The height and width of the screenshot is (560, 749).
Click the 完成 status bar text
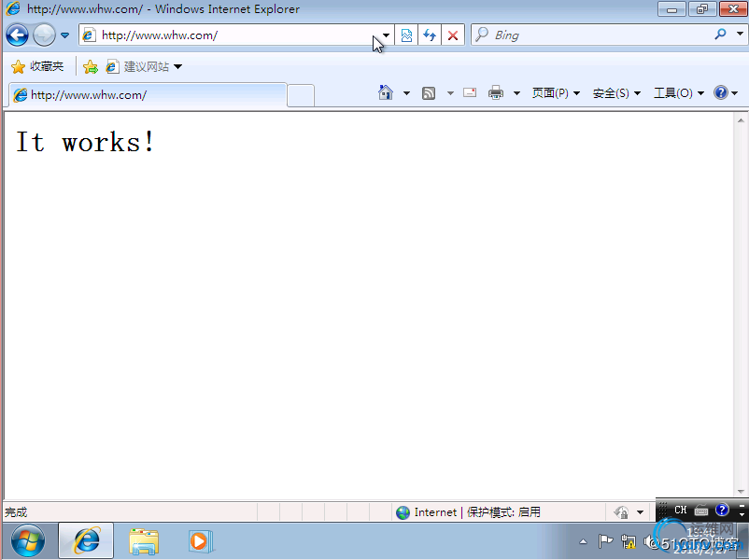pos(16,512)
